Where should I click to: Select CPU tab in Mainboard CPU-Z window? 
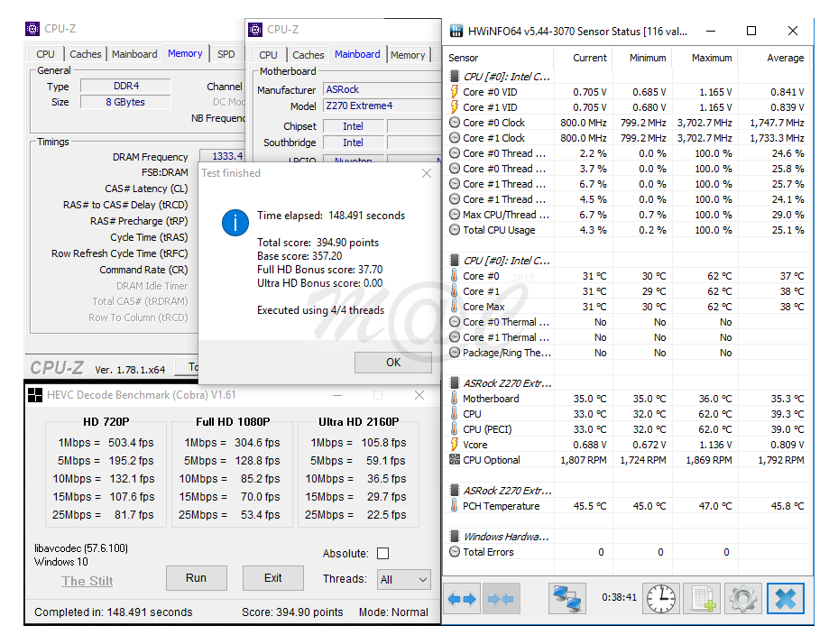(x=268, y=55)
